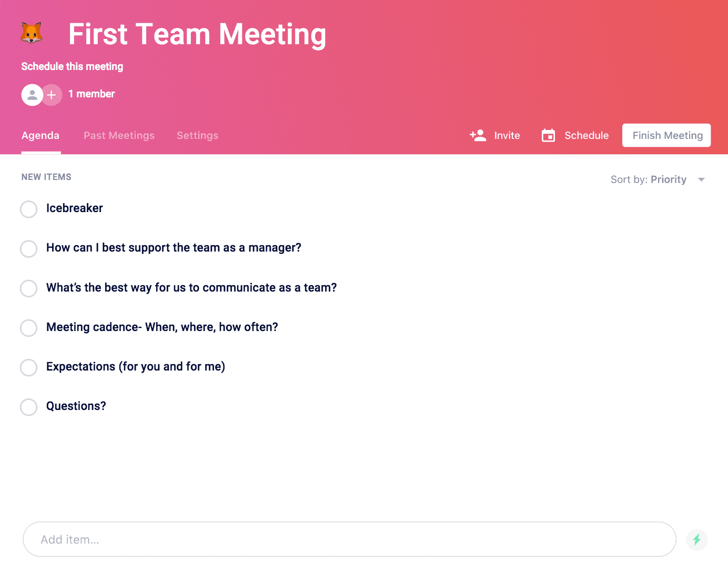This screenshot has width=728, height=580.
Task: Click the person silhouette in the avatar circle
Action: [32, 95]
